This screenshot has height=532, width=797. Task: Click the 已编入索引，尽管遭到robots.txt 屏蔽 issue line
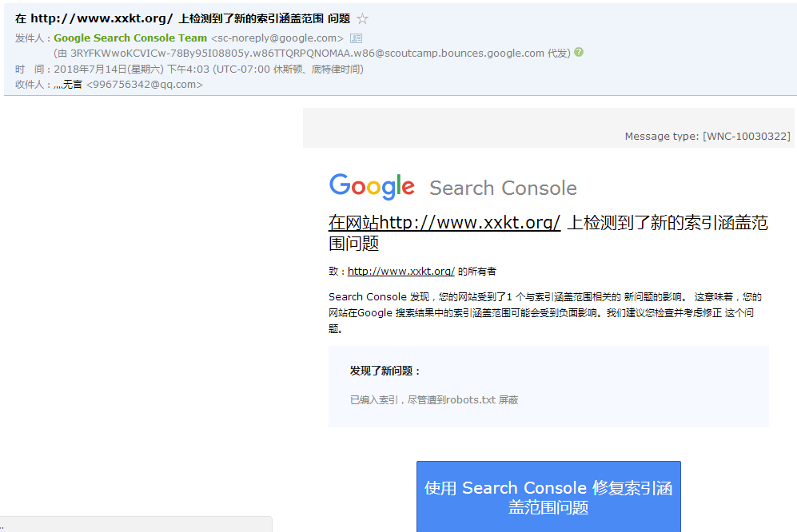point(434,400)
